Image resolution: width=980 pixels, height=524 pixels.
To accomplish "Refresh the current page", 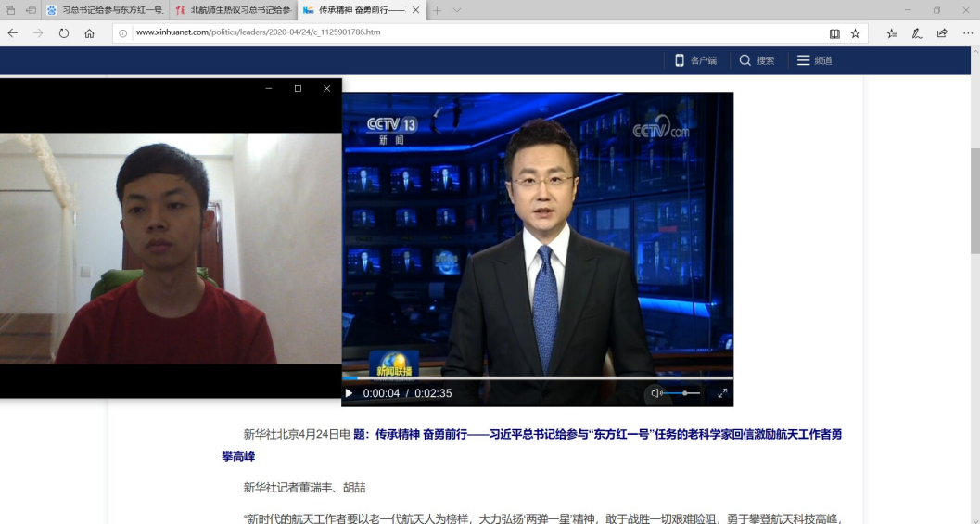I will pos(64,33).
